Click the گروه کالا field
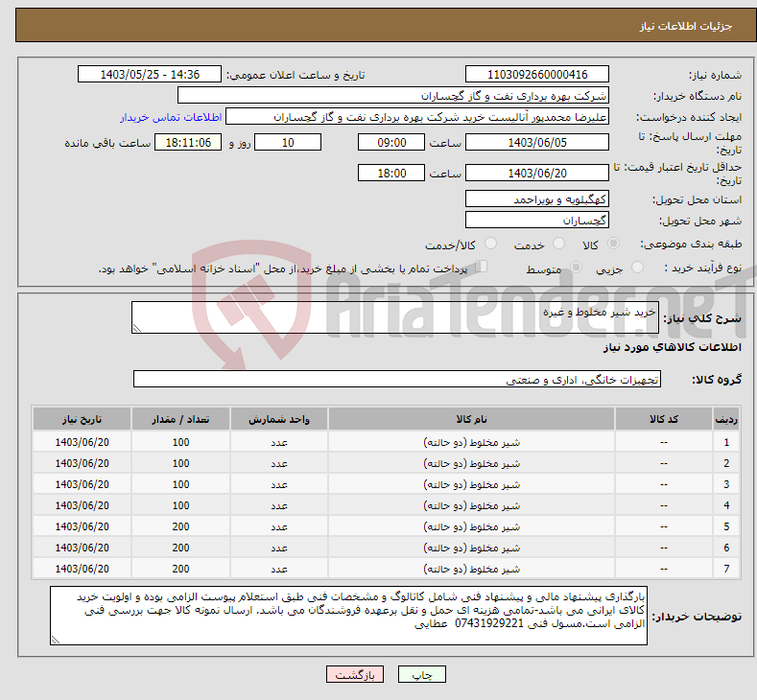This screenshot has height=700, width=757. tap(397, 379)
